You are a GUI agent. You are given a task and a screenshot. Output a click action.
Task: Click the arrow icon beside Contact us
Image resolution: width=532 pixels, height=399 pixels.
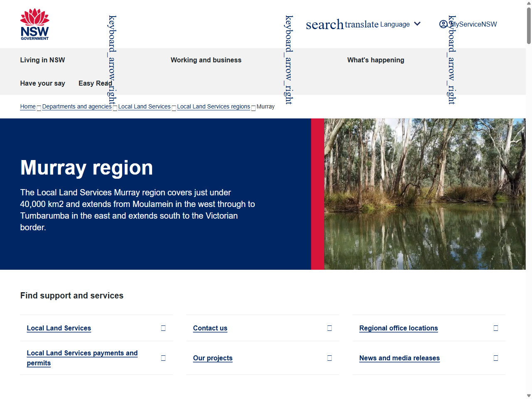tap(329, 328)
